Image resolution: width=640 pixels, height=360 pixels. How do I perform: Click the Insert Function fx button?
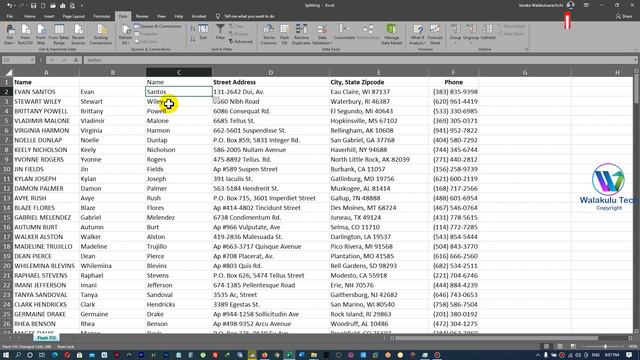pyautogui.click(x=76, y=60)
